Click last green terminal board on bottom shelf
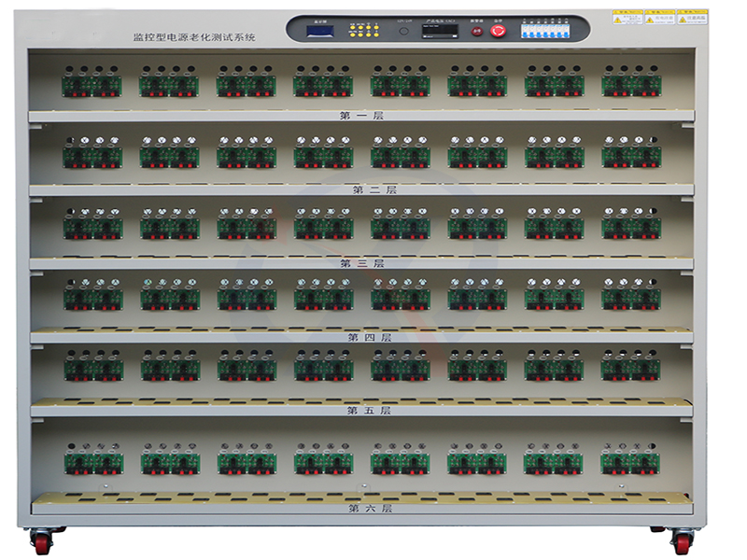Screen dimensions: 747x560 tap(630, 463)
